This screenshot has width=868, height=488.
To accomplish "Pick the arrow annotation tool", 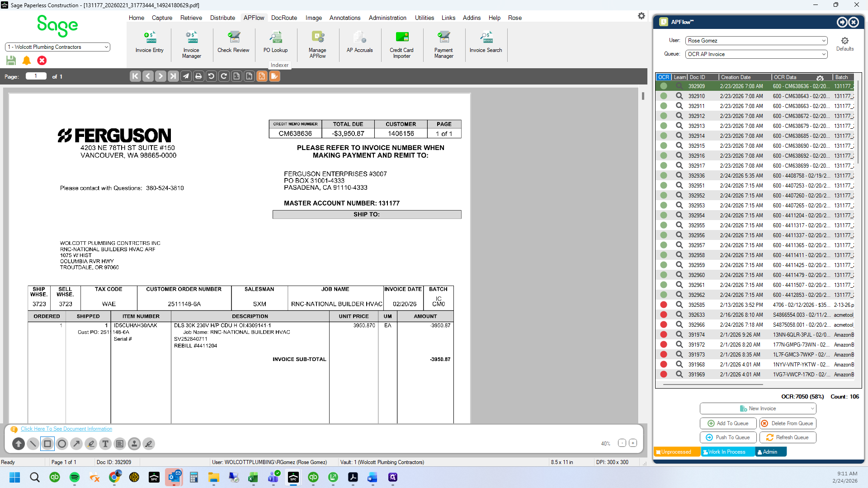I will 76,444.
